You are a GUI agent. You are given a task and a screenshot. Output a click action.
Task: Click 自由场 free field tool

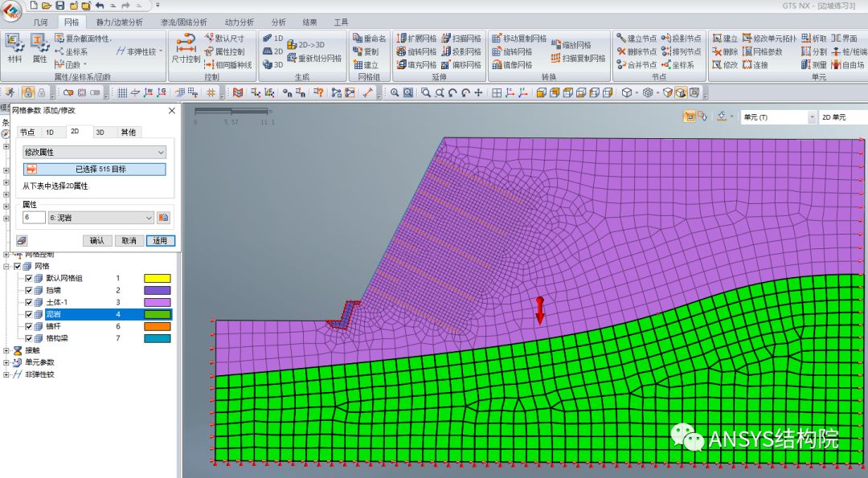click(x=848, y=65)
